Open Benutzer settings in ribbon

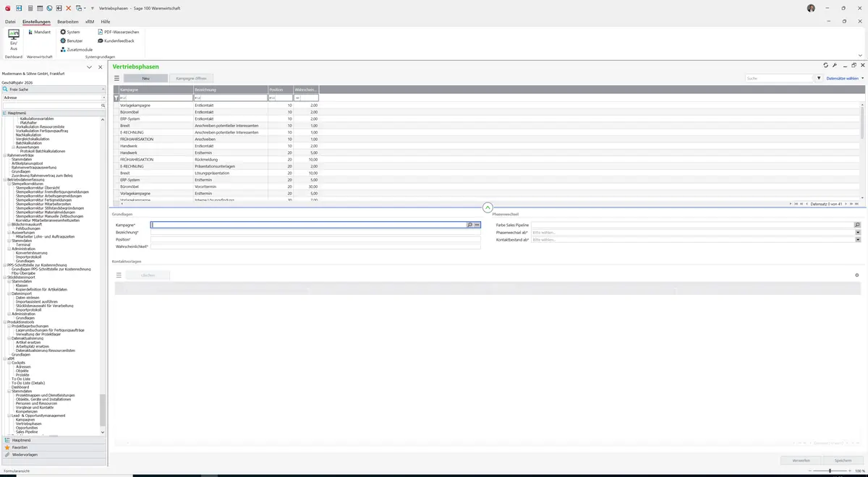(x=72, y=40)
